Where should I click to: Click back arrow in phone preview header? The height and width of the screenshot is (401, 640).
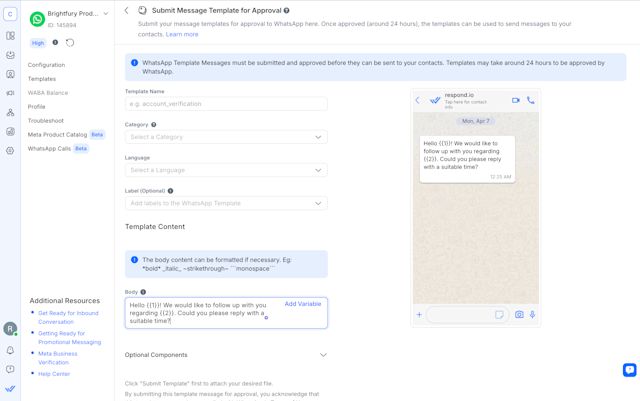click(x=418, y=100)
